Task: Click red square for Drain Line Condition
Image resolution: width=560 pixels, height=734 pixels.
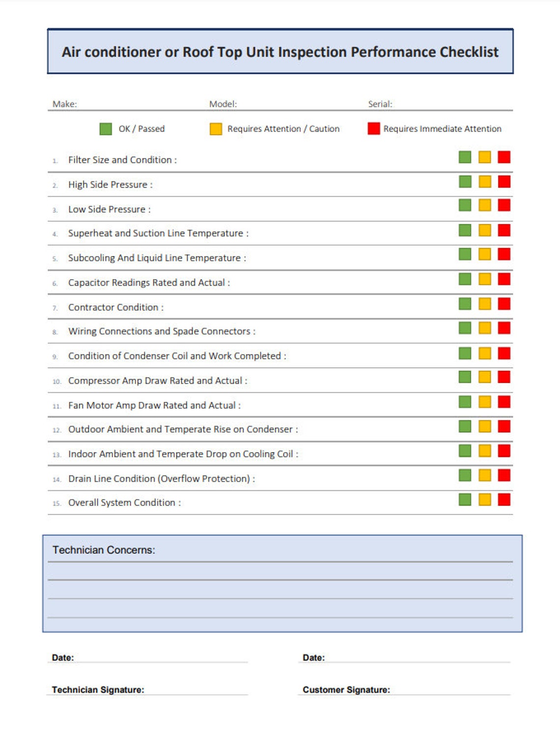Action: click(504, 476)
